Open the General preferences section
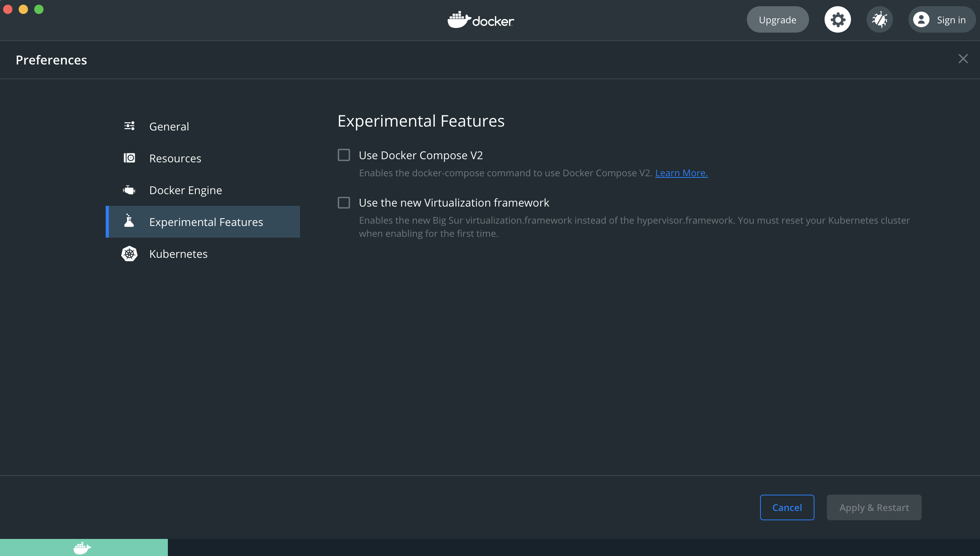980x556 pixels. click(169, 126)
